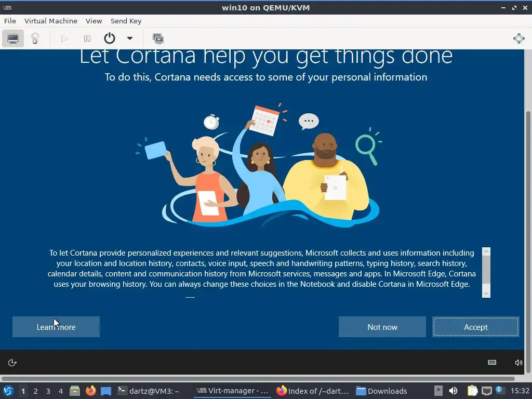The width and height of the screenshot is (532, 399).
Task: Open the on-screen keyboard icon
Action: [x=492, y=363]
